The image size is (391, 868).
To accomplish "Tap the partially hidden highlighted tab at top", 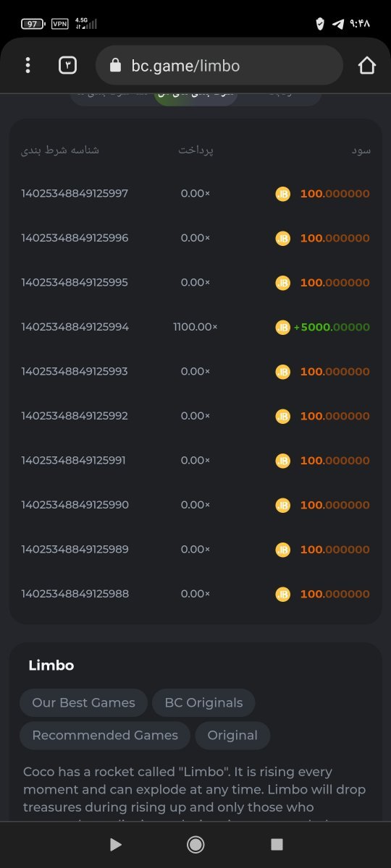I will point(195,98).
